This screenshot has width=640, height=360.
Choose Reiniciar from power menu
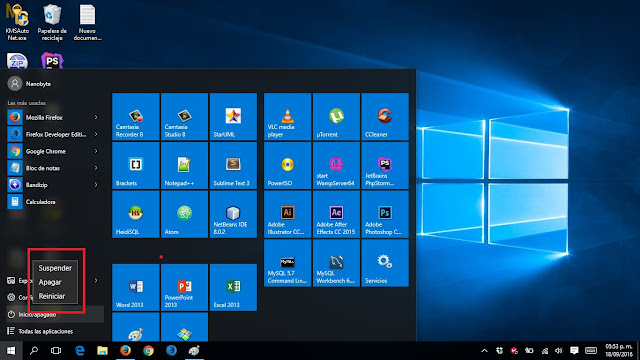[x=55, y=296]
